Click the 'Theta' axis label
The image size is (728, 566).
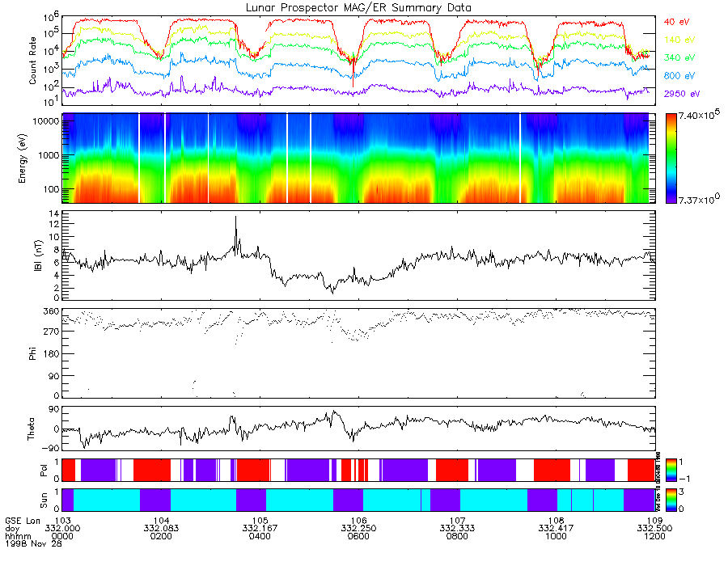[31, 429]
